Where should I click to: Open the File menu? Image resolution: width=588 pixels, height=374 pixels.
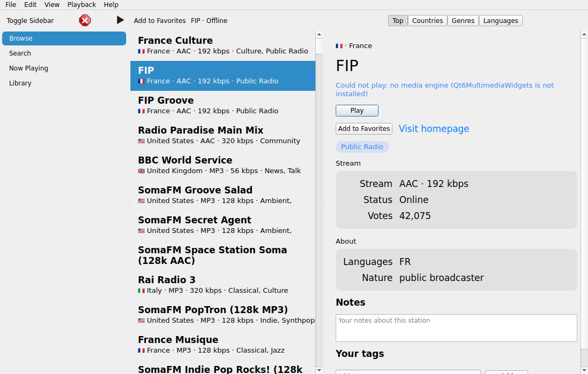click(x=11, y=4)
